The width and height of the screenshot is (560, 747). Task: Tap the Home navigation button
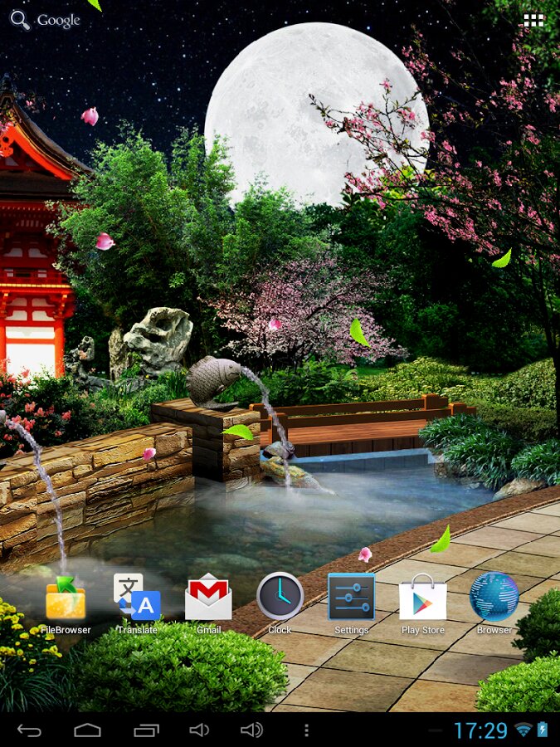[87, 730]
